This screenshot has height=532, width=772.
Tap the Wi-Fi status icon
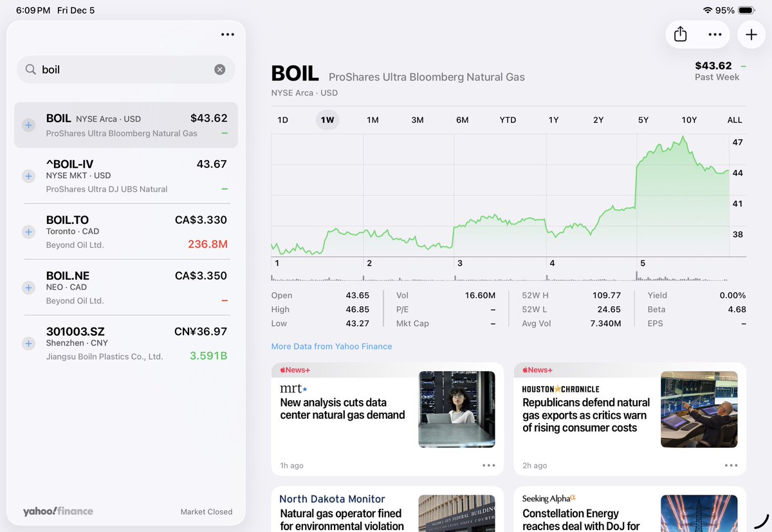coord(708,10)
